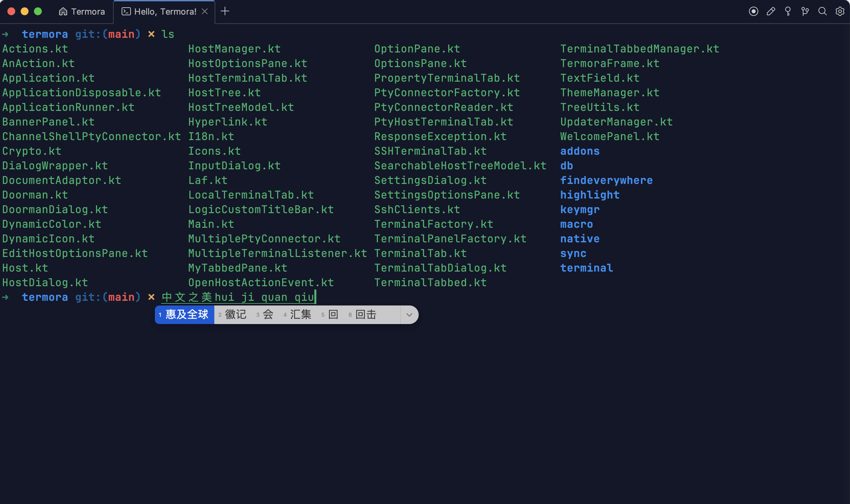Pick IME candidate 回
This screenshot has width=850, height=504.
point(330,314)
